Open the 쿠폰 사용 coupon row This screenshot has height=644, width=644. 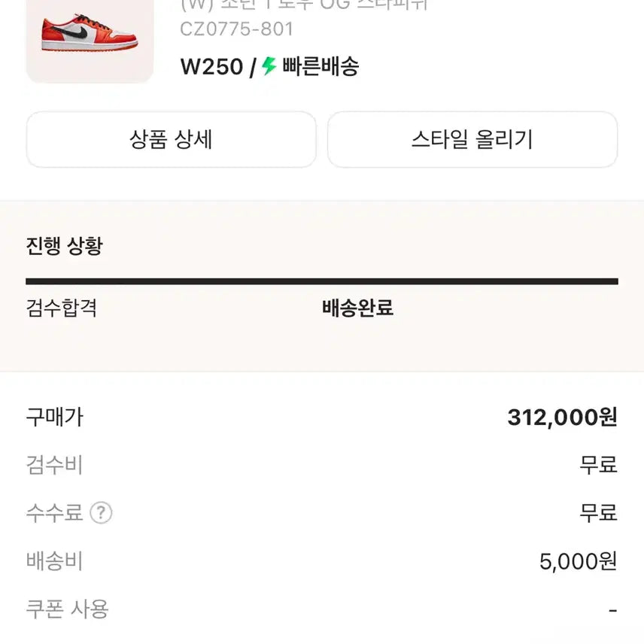(x=64, y=609)
